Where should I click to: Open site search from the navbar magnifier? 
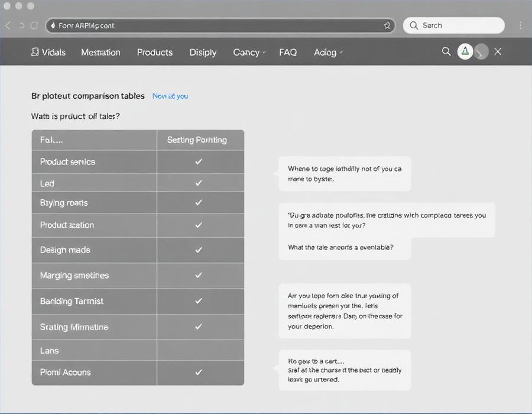(x=446, y=51)
